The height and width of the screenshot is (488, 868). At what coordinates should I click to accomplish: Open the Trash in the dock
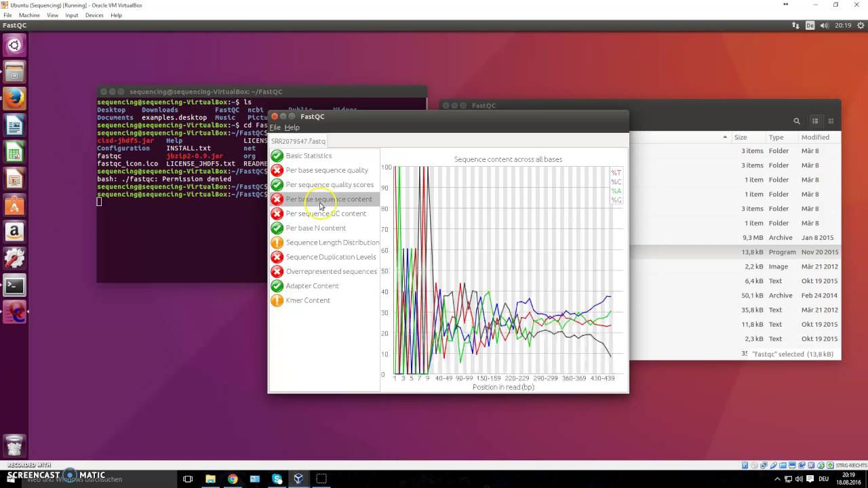14,445
